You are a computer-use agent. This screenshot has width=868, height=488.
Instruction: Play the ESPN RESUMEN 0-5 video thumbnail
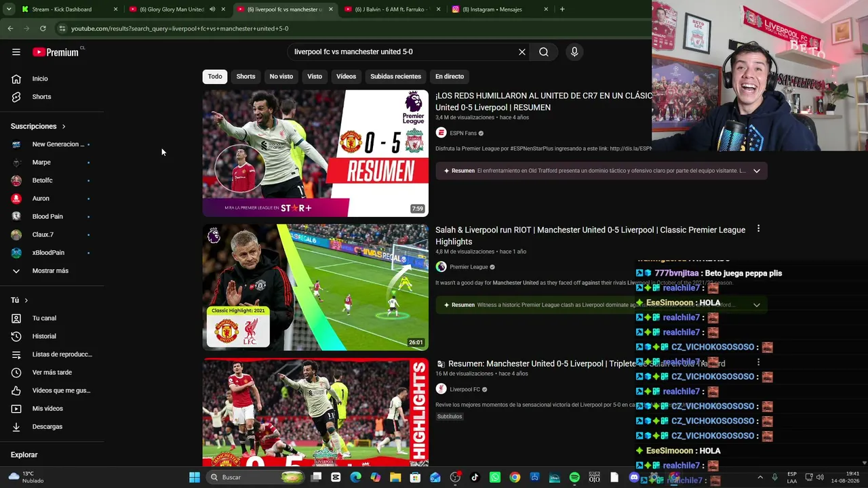(315, 153)
